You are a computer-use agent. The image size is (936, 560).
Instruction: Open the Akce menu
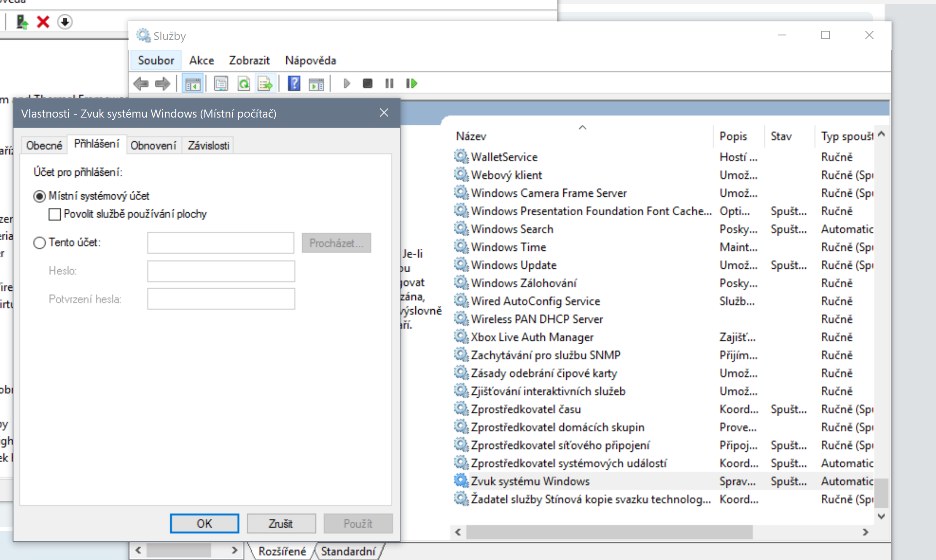point(202,61)
